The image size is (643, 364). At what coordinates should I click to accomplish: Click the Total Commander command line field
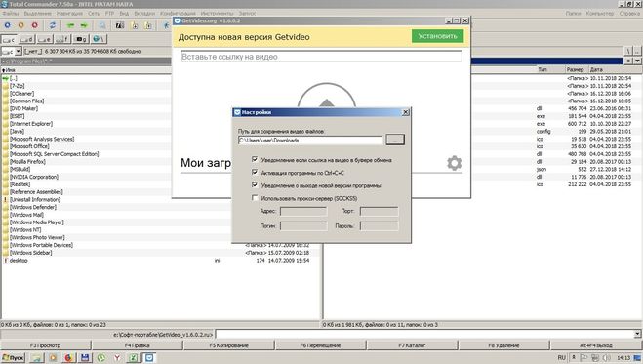tap(424, 334)
